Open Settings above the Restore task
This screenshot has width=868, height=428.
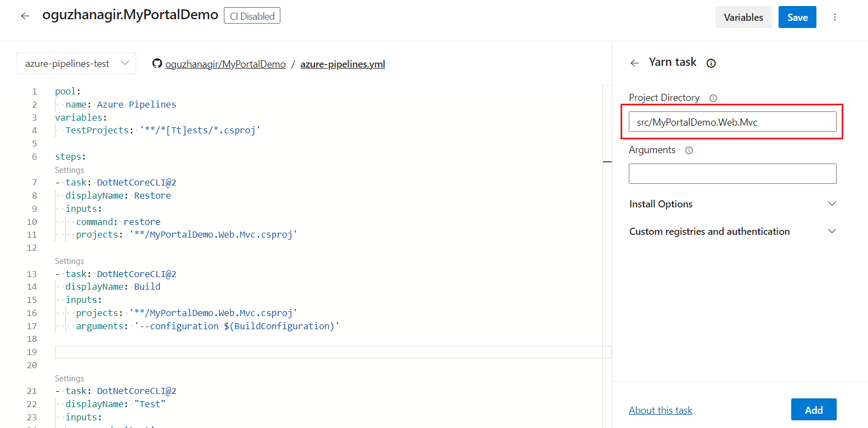click(x=70, y=170)
